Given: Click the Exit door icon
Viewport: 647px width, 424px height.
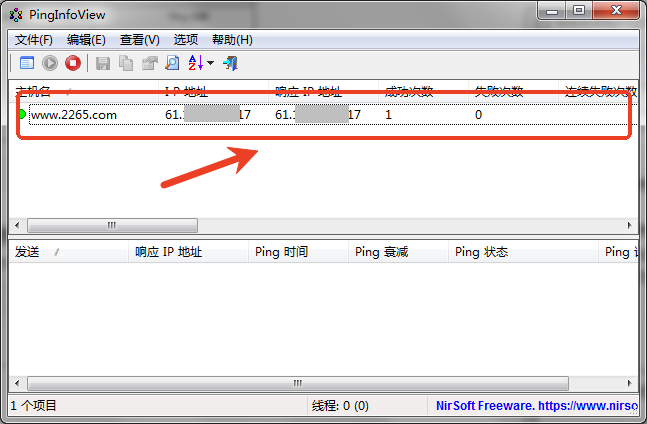Looking at the screenshot, I should click(x=231, y=63).
